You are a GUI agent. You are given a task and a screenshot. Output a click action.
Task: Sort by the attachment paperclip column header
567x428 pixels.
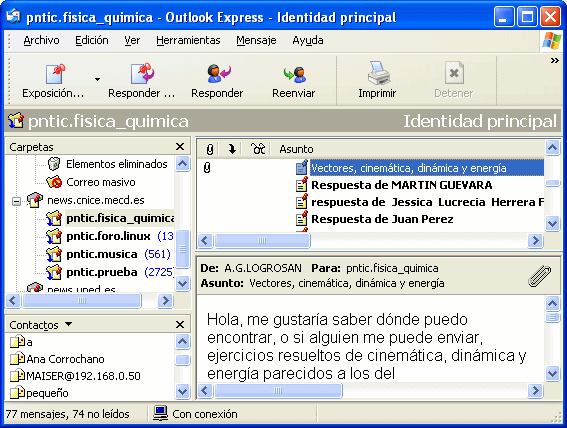click(x=210, y=149)
